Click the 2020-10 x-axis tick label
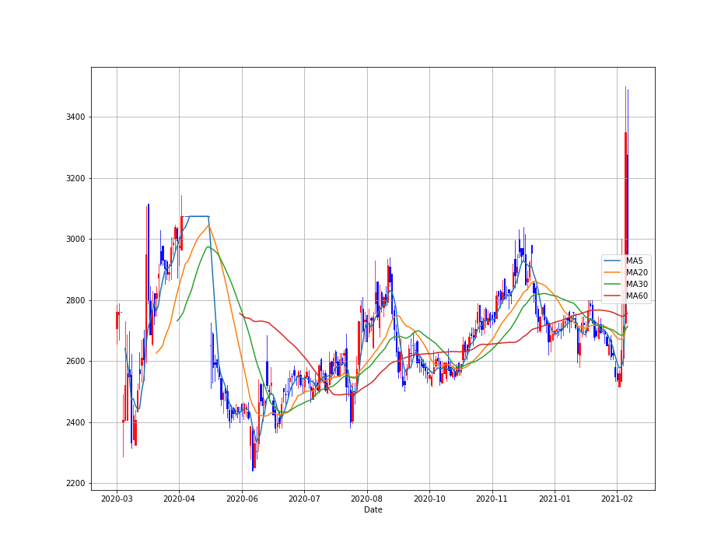The image size is (728, 560). coord(429,499)
